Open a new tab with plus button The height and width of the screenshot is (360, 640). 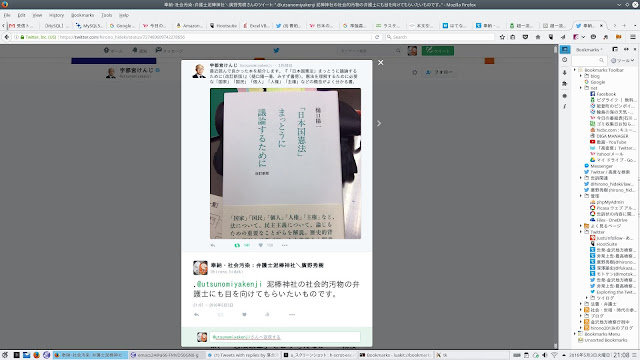point(624,25)
